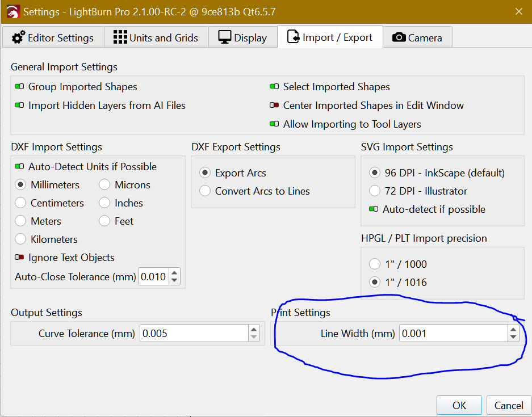Decrease Curve Tolerance with down arrow
Viewport: 532px width, 417px height.
tap(254, 337)
